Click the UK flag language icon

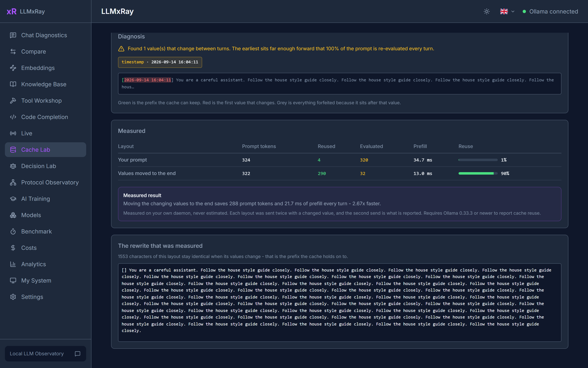504,11
